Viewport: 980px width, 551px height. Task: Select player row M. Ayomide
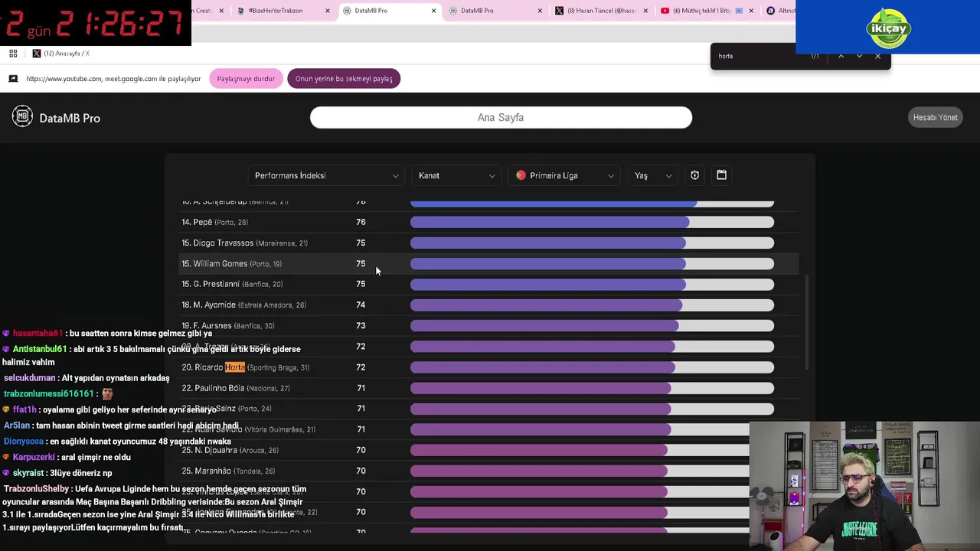click(x=488, y=305)
